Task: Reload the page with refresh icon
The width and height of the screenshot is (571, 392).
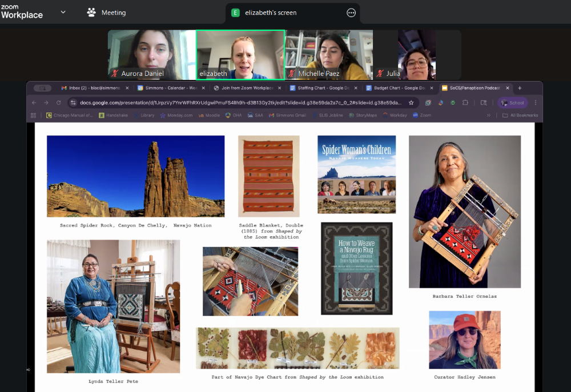Action: point(58,103)
